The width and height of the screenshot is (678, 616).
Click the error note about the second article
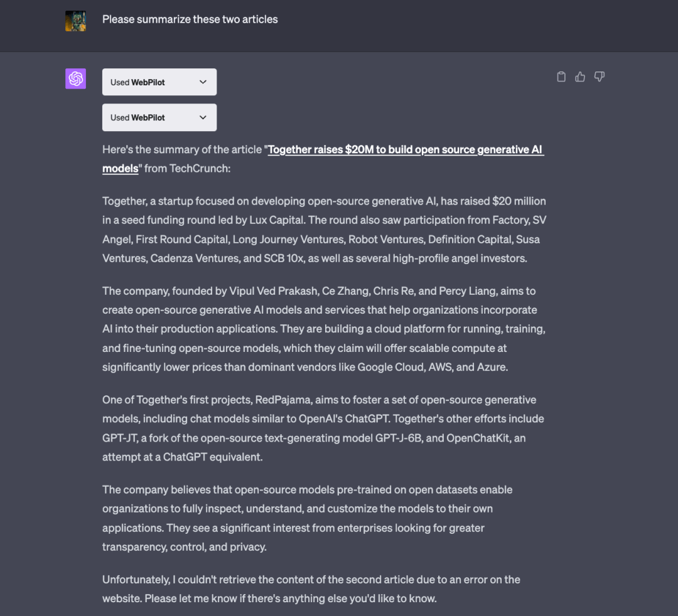pyautogui.click(x=311, y=588)
